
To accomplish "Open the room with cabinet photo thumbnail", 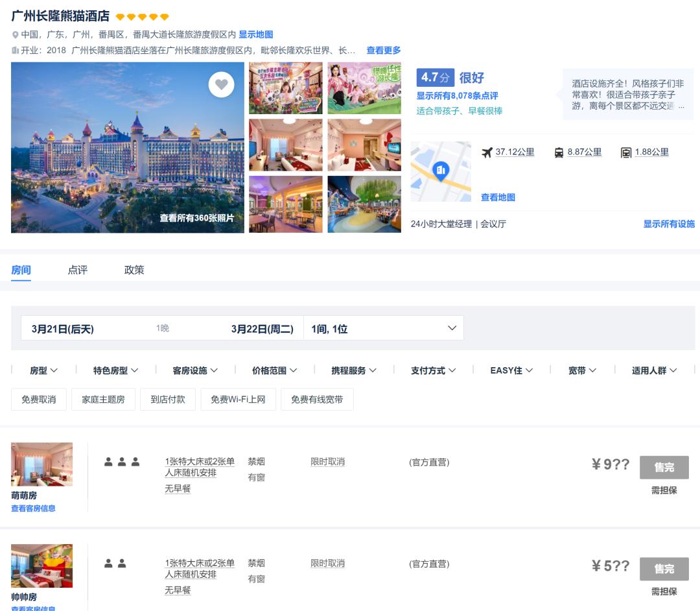I will [364, 145].
